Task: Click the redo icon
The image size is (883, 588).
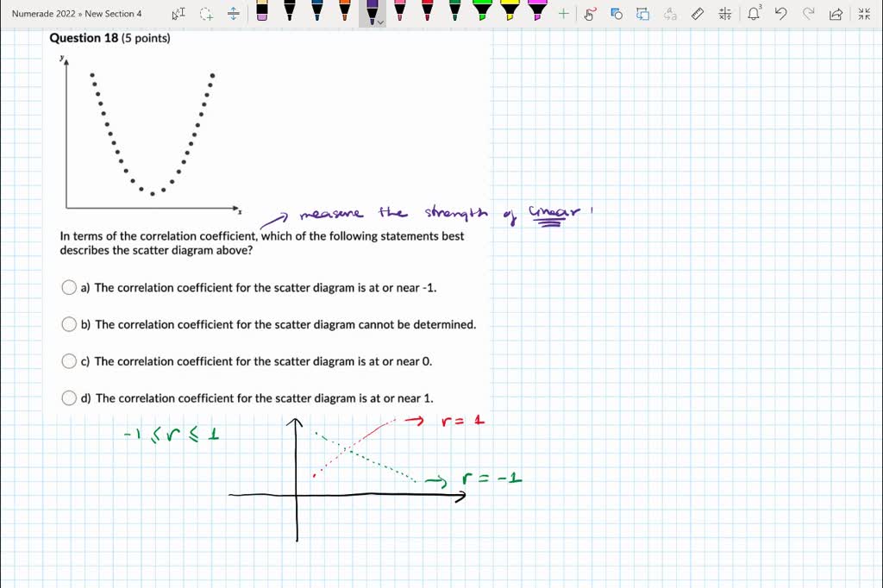Action: (x=809, y=14)
